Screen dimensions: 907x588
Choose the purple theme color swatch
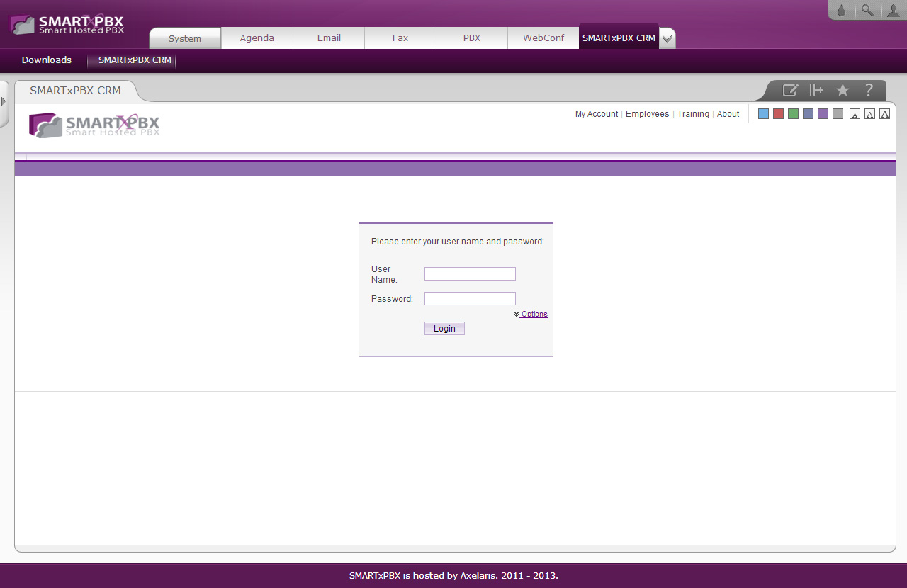click(823, 114)
